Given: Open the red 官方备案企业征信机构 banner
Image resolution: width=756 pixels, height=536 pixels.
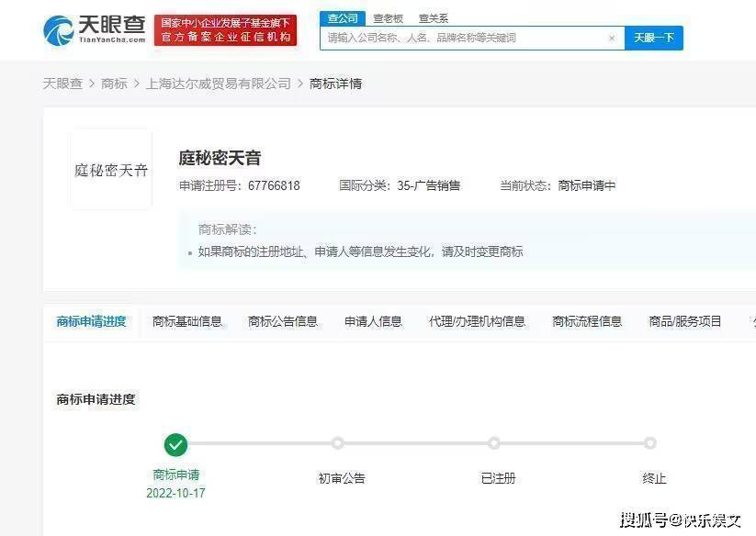Looking at the screenshot, I should (x=225, y=30).
